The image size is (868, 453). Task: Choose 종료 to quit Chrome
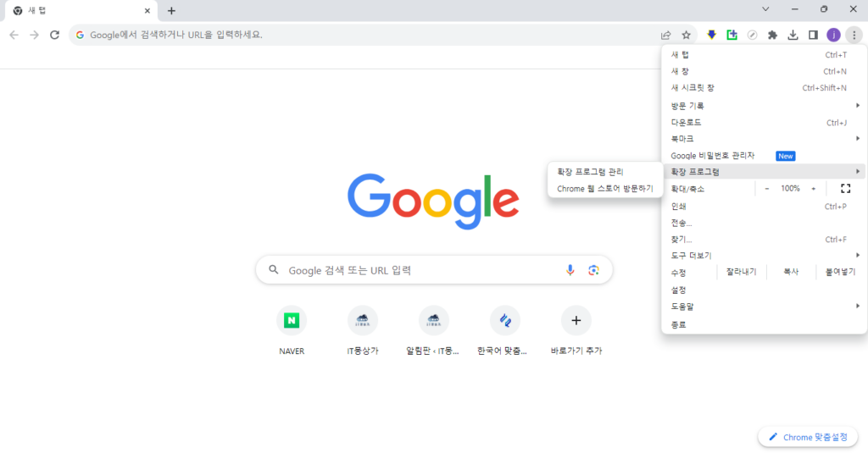coord(765,324)
